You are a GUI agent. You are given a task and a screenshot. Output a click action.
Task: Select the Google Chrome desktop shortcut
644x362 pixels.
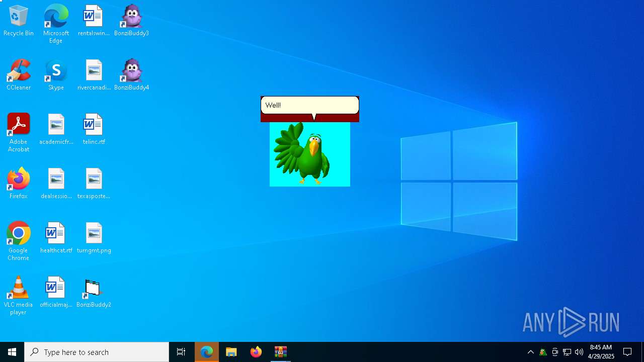[19, 241]
